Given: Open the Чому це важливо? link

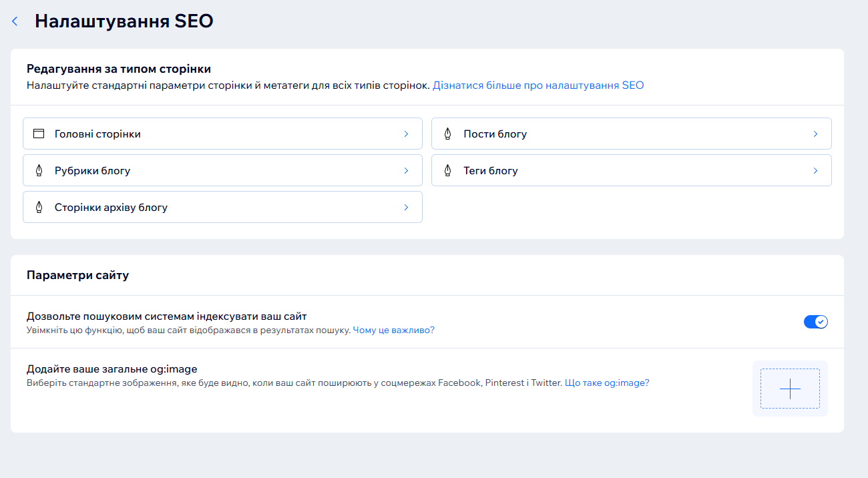Looking at the screenshot, I should [393, 330].
